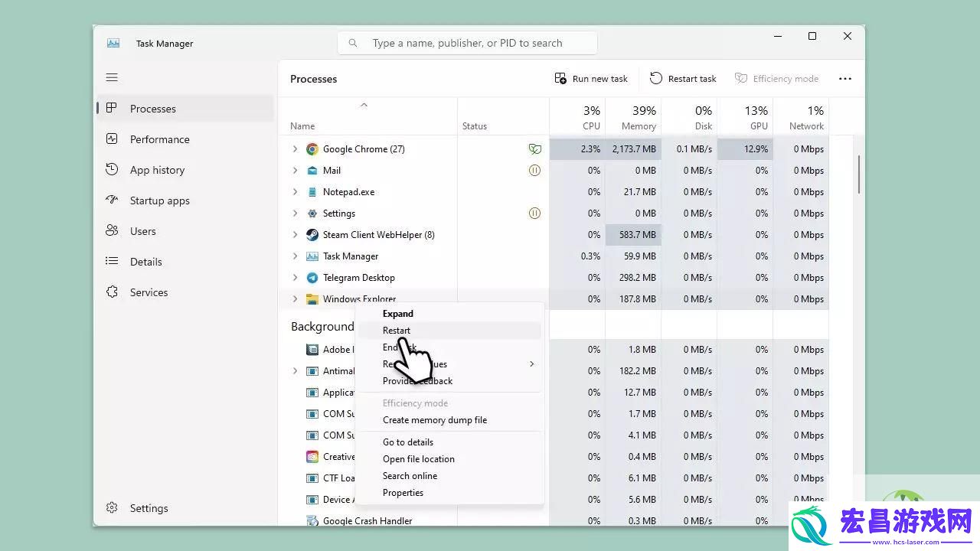980x551 pixels.
Task: Sort by the Name column header
Action: [x=367, y=117]
